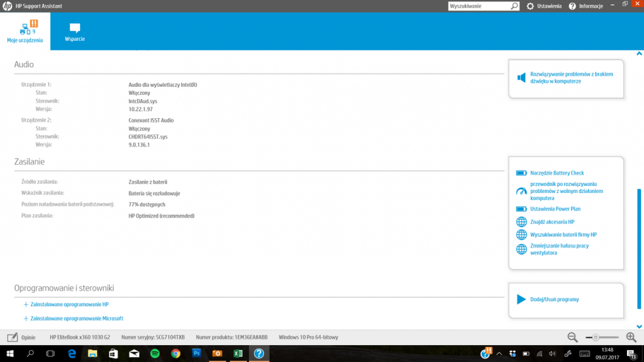Click Dodaj/Usuń programy link

pos(554,300)
